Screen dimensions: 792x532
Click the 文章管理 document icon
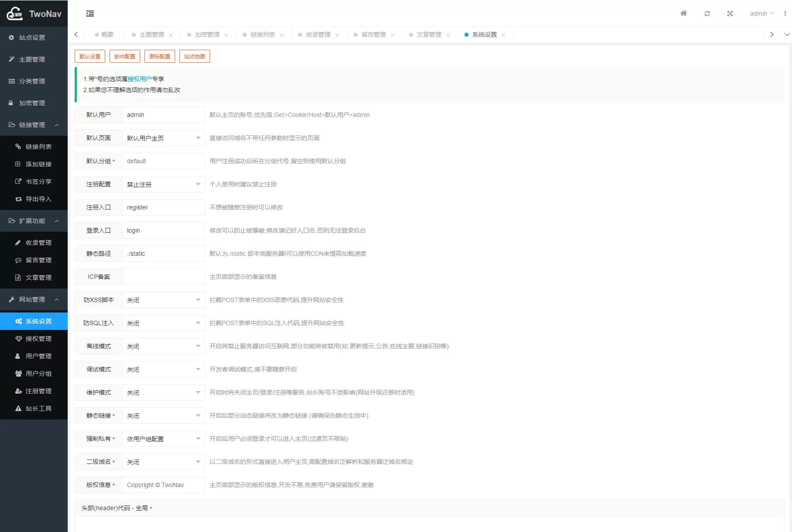(x=18, y=278)
